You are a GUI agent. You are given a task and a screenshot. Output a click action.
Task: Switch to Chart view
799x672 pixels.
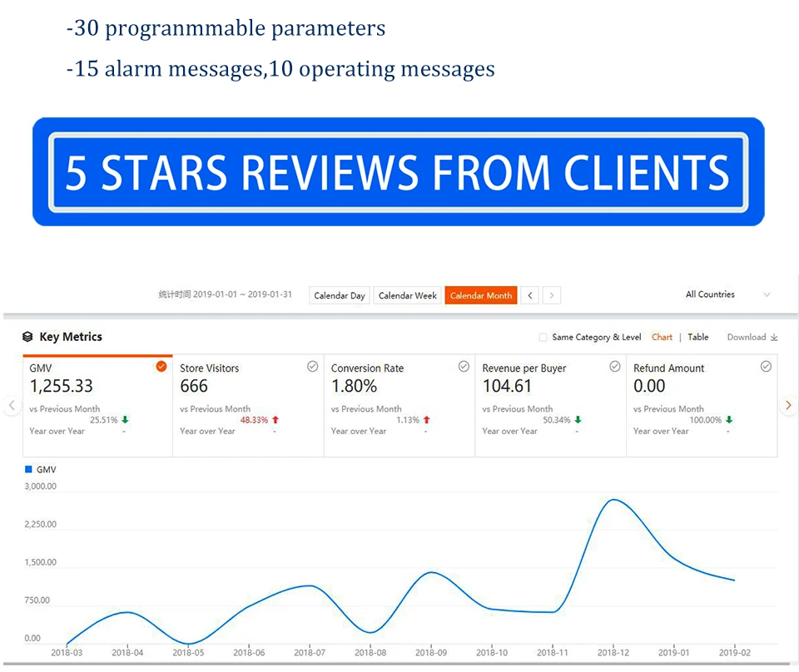662,337
